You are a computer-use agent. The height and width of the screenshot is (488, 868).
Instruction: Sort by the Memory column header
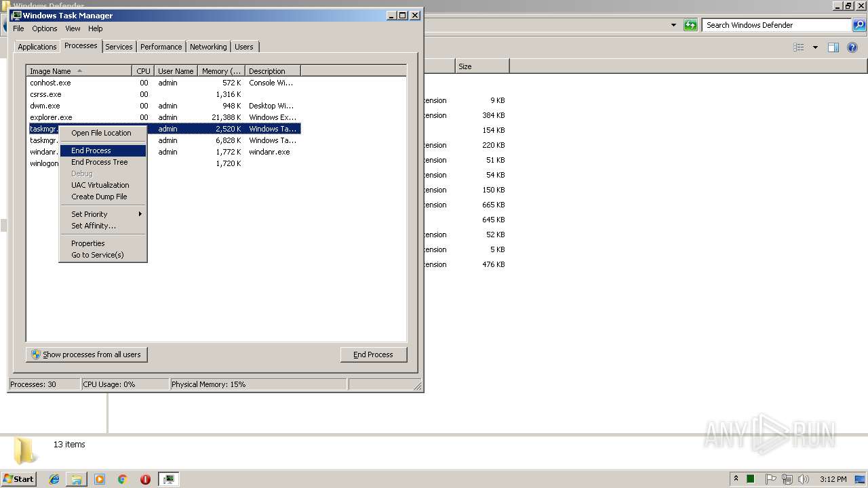pyautogui.click(x=221, y=71)
